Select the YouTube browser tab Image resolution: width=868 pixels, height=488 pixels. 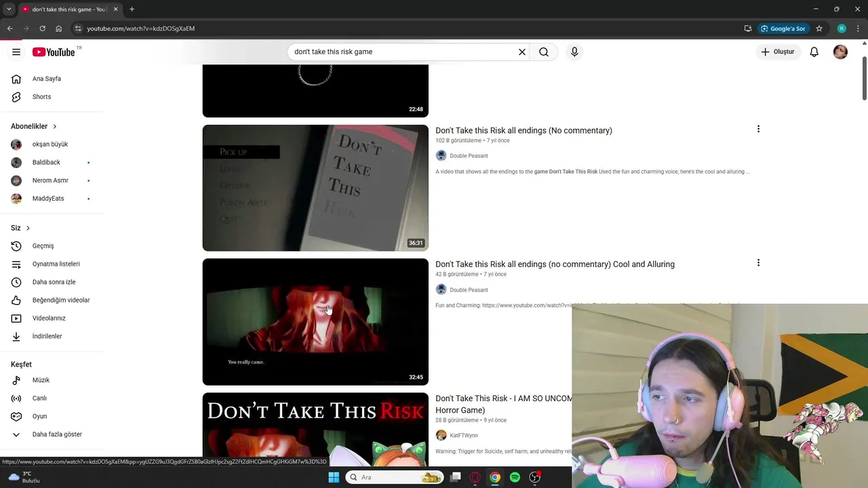coord(69,9)
